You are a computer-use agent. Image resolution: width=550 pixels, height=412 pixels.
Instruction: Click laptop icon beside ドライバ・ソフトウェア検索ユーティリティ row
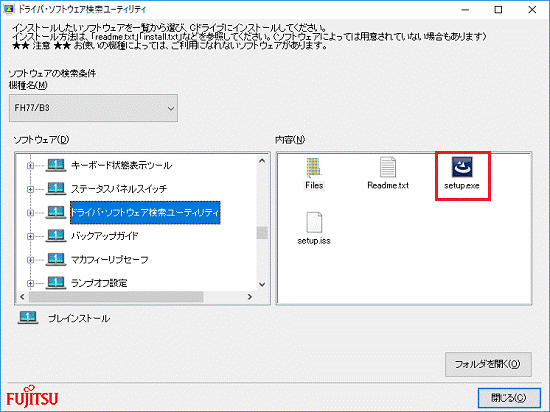pos(56,212)
